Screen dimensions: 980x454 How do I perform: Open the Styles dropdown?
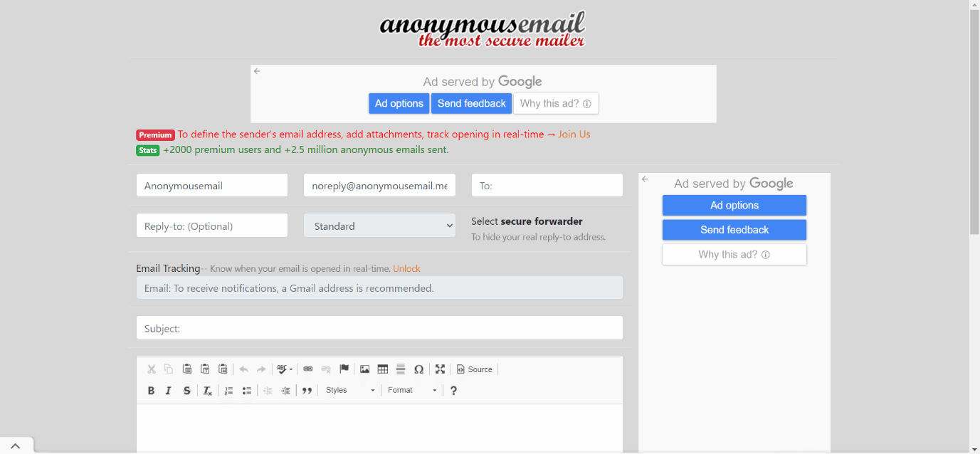click(x=350, y=391)
